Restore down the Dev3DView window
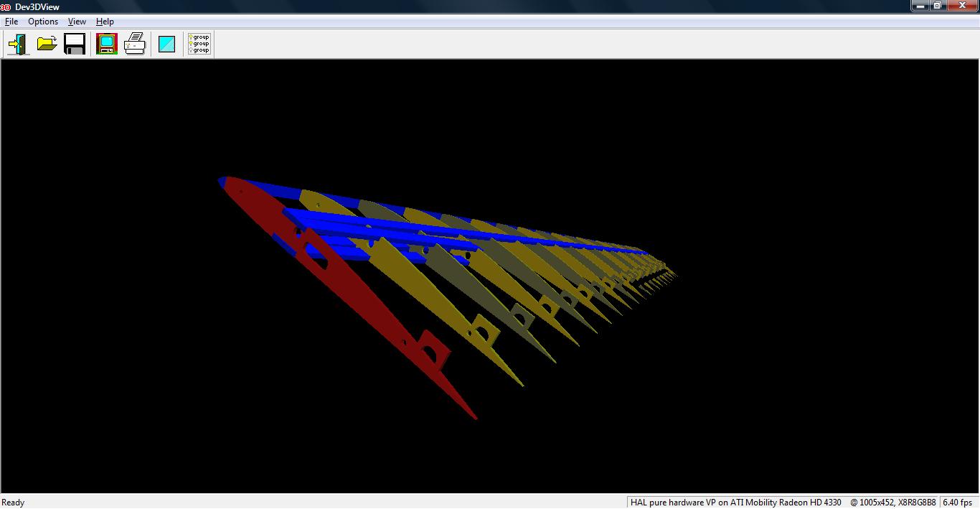980x509 pixels. [938, 6]
